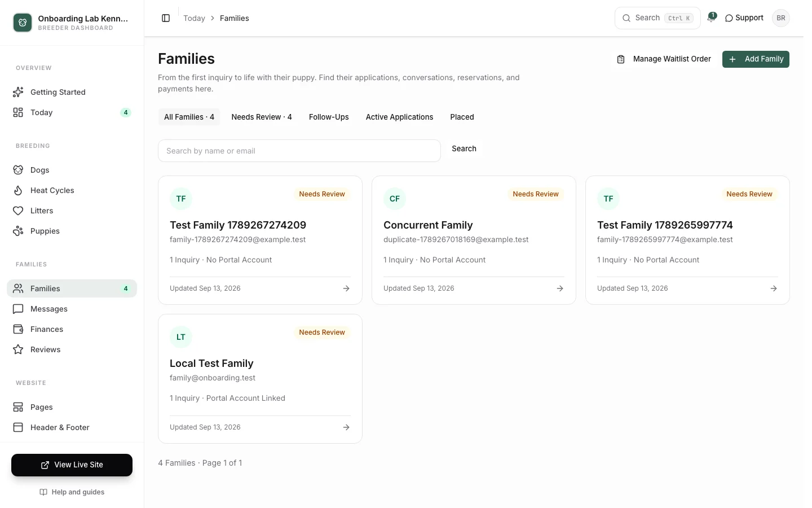
Task: Click the Add Family button
Action: coord(756,59)
